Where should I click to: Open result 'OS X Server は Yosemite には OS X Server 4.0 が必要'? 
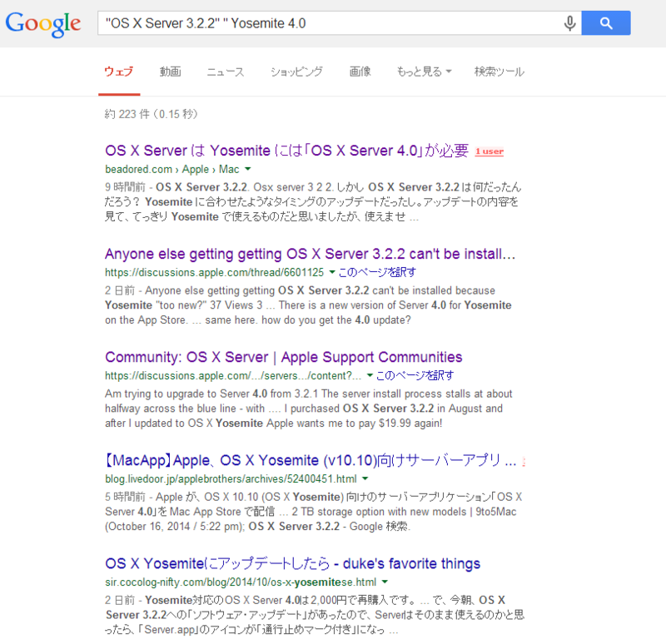(x=286, y=151)
